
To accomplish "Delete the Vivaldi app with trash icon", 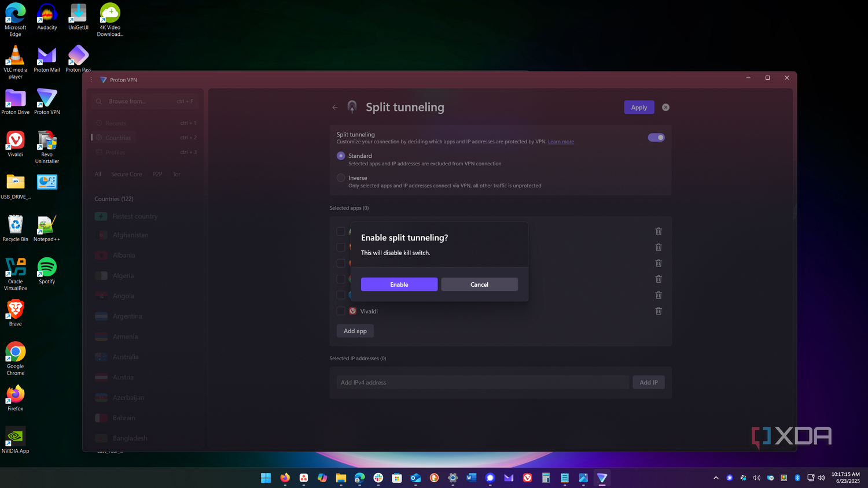I will (x=659, y=311).
